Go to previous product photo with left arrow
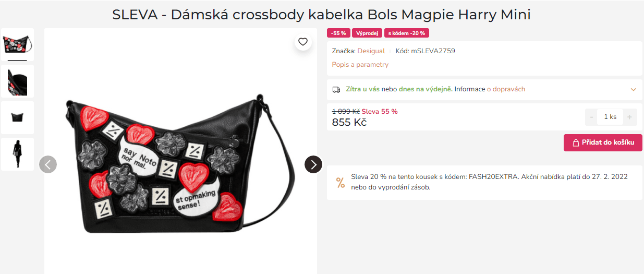This screenshot has width=644, height=274. tap(48, 164)
